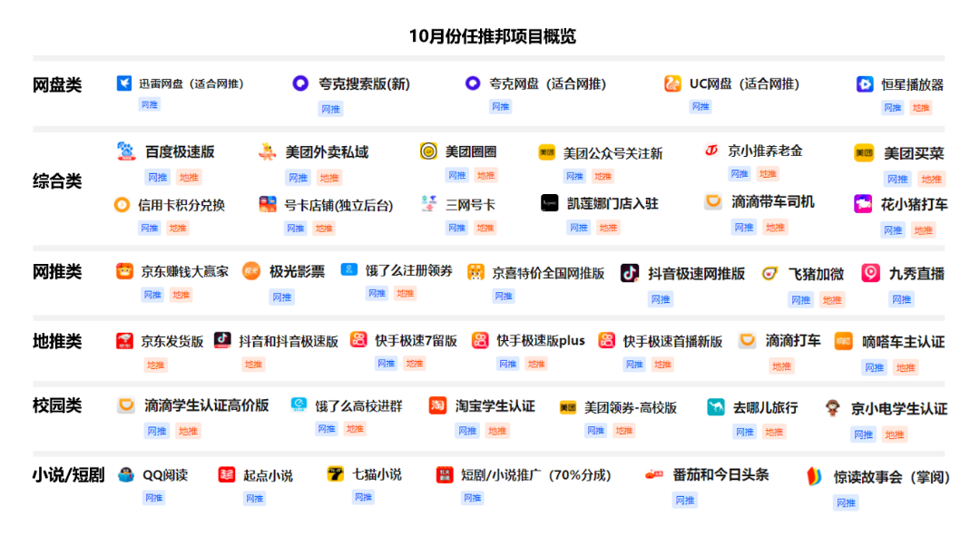Open the 滴滴带车司机 icon
The image size is (980, 546).
713,201
